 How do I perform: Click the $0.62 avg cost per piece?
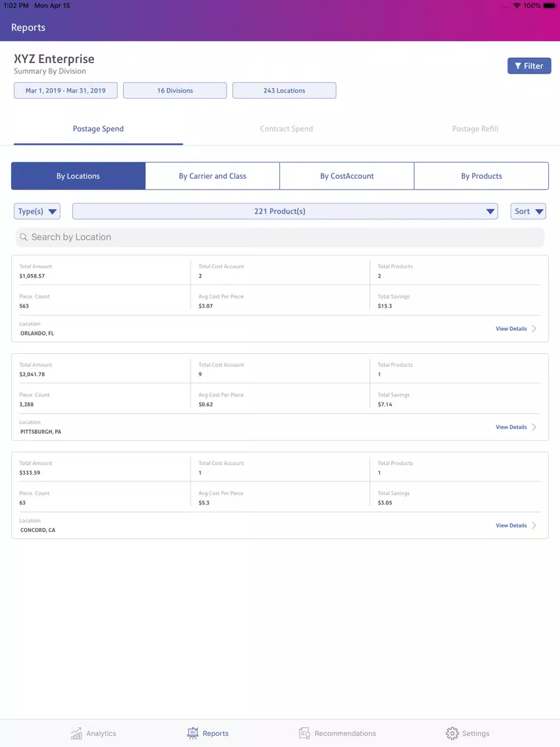point(206,404)
